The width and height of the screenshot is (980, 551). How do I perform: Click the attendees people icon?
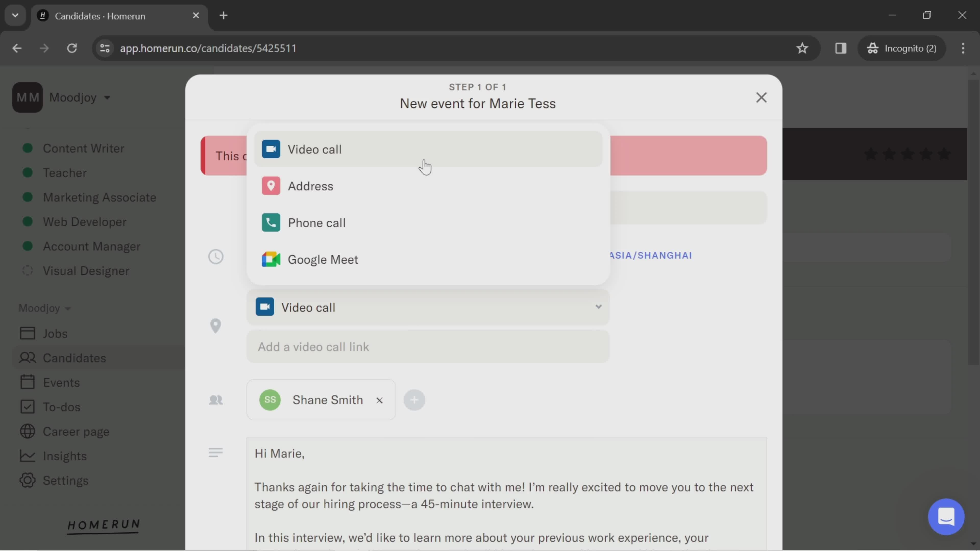(x=216, y=400)
